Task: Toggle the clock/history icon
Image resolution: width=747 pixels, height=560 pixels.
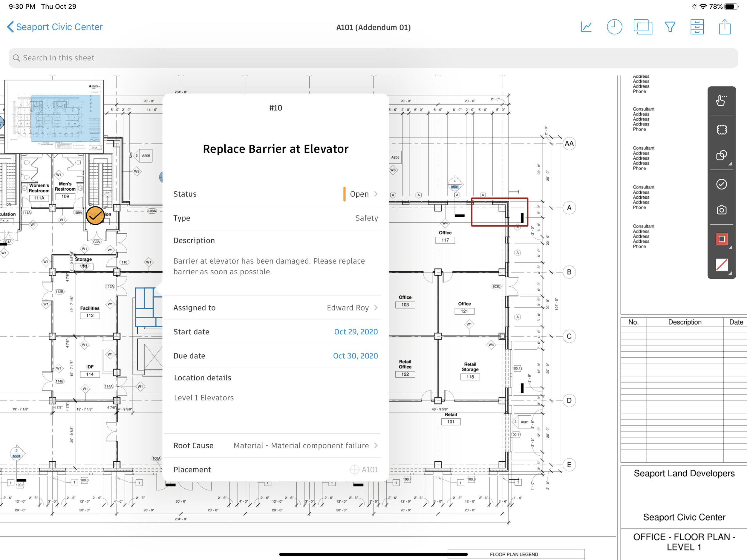Action: pos(615,27)
